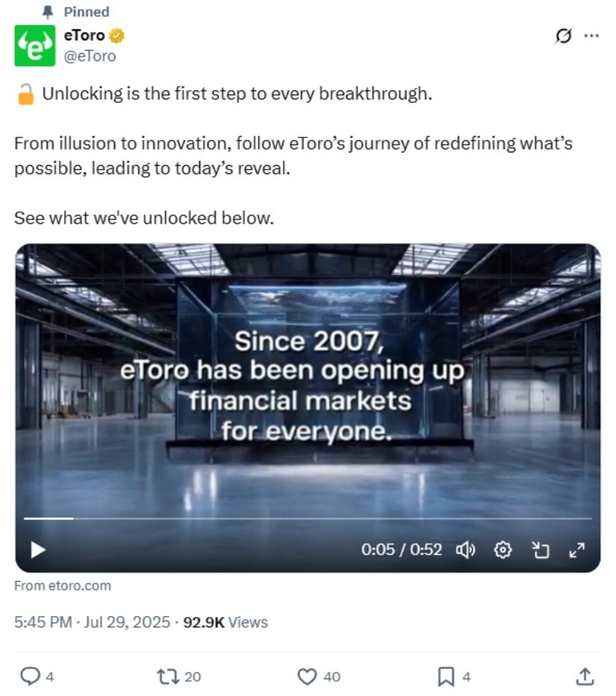
Task: Like the eToro post
Action: point(307,677)
